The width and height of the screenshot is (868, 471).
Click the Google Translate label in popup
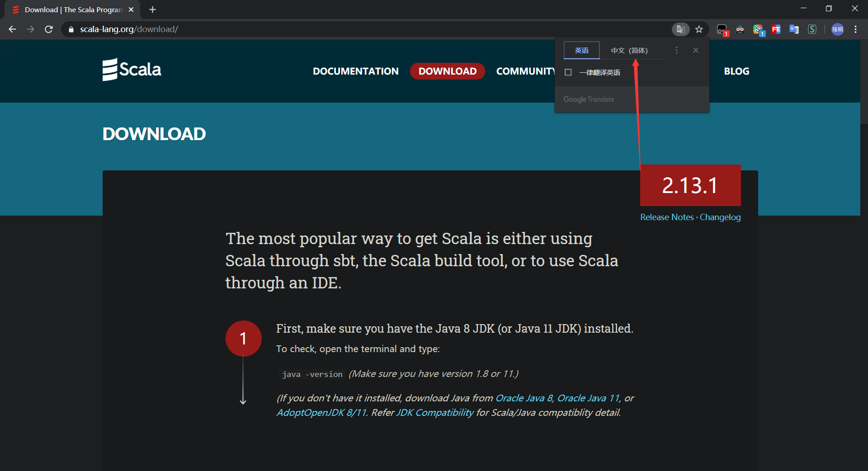point(589,99)
